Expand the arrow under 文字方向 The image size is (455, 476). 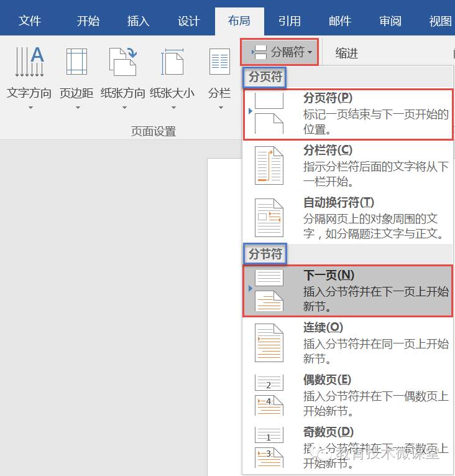30,108
